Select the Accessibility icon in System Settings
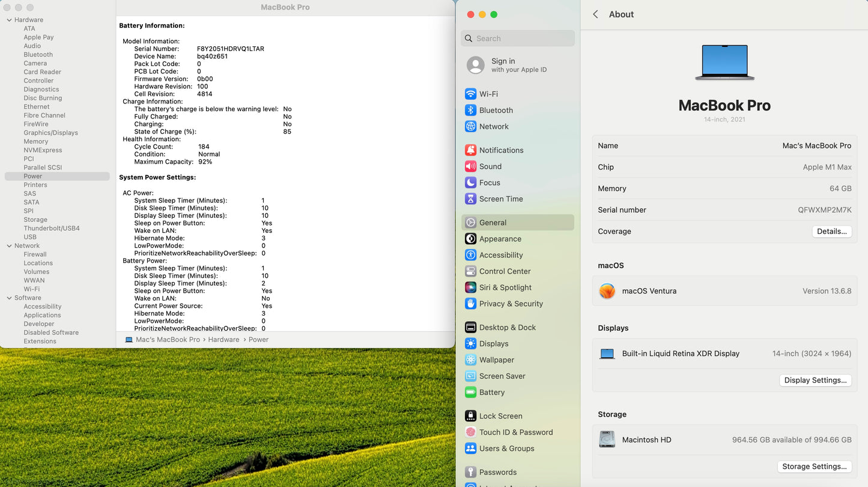This screenshot has width=868, height=487. (471, 255)
